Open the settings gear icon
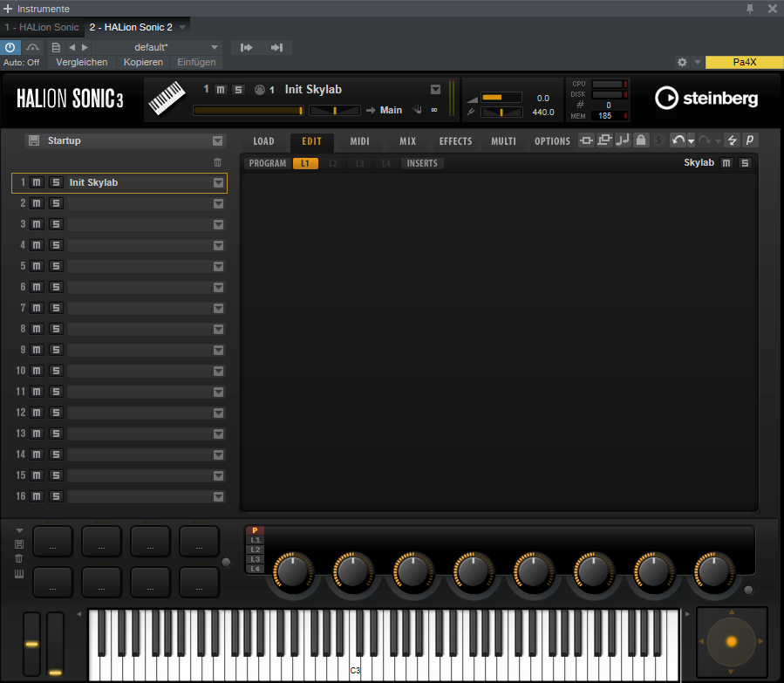Screen dimensions: 784x683 pyautogui.click(x=682, y=62)
